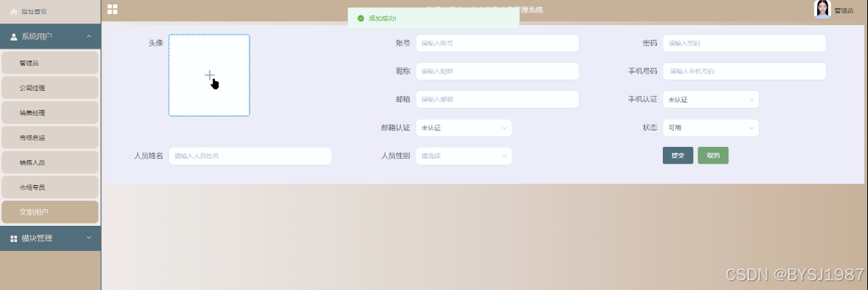Click the green check icon in success toast
Image resolution: width=868 pixels, height=290 pixels.
click(x=361, y=18)
